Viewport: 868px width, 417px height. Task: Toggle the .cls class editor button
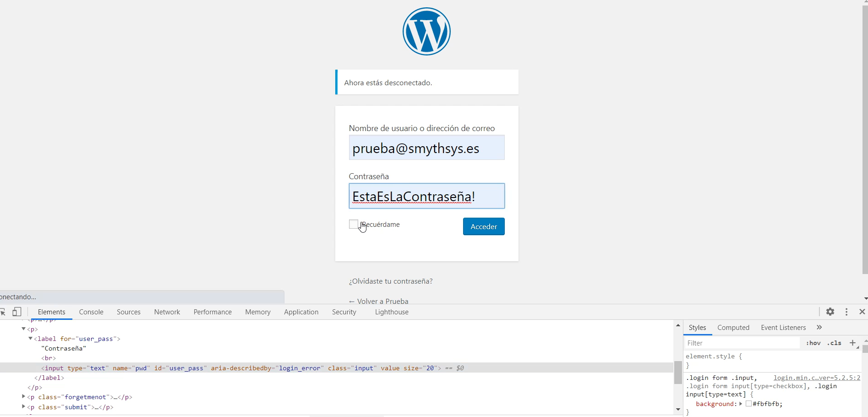[x=834, y=343]
